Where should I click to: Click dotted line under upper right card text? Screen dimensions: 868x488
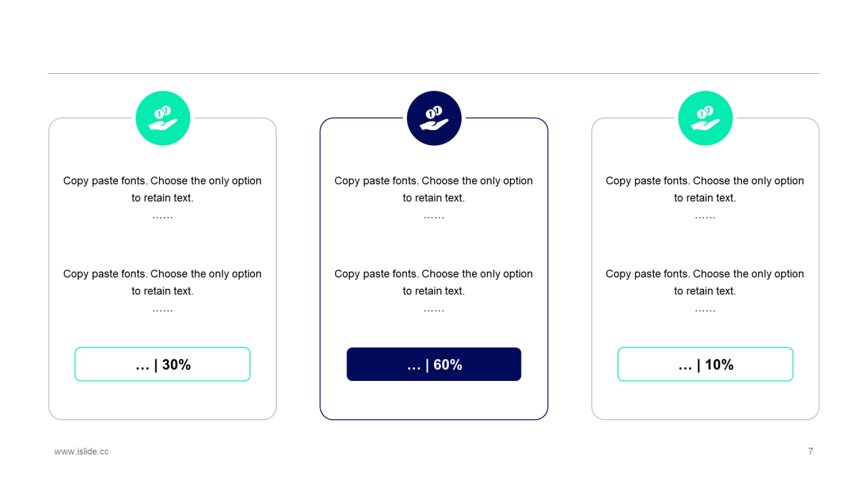pyautogui.click(x=705, y=217)
